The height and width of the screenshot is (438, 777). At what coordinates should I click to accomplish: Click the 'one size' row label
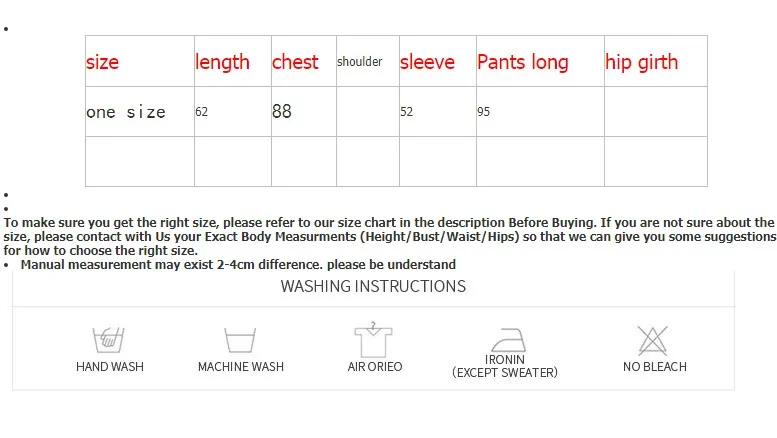click(126, 112)
